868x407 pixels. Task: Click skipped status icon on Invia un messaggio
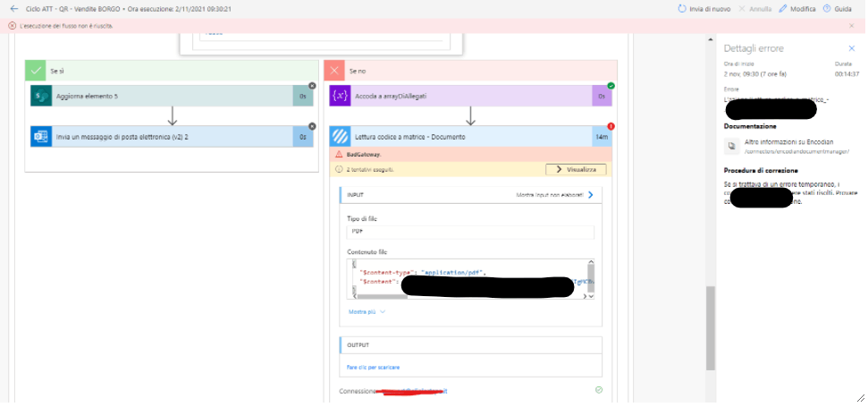click(x=312, y=126)
